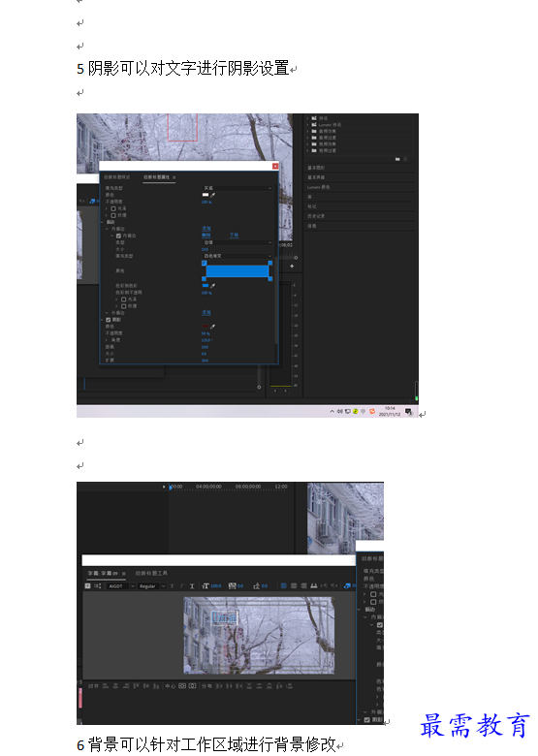Open the notification center icon in taskbar

tap(408, 411)
